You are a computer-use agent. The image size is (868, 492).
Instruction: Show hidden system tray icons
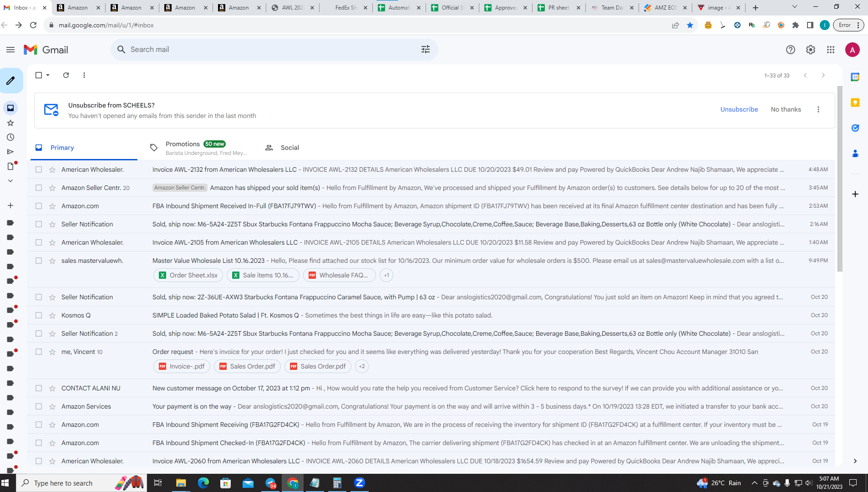tap(754, 483)
